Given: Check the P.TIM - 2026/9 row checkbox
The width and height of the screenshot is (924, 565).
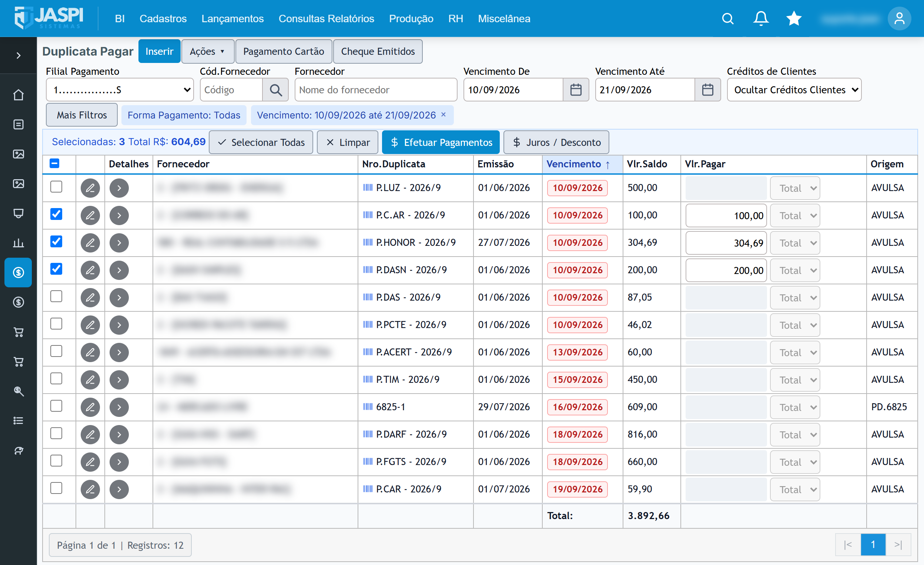Looking at the screenshot, I should [56, 378].
